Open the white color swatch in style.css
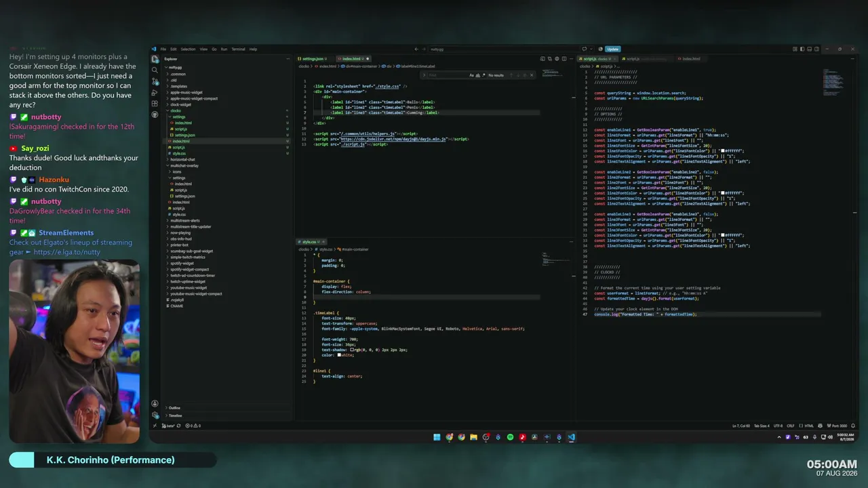Image resolution: width=868 pixels, height=488 pixels. tap(339, 355)
